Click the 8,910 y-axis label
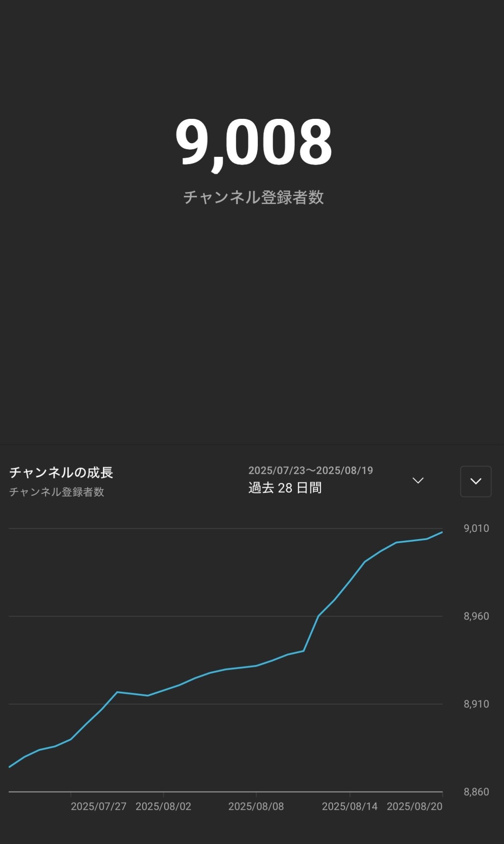Image resolution: width=504 pixels, height=844 pixels. [476, 704]
